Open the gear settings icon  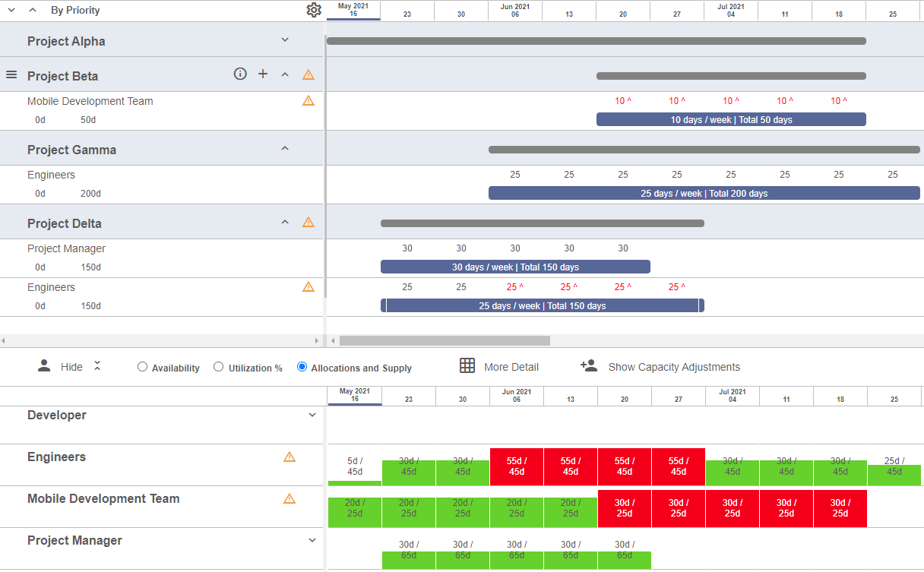314,10
